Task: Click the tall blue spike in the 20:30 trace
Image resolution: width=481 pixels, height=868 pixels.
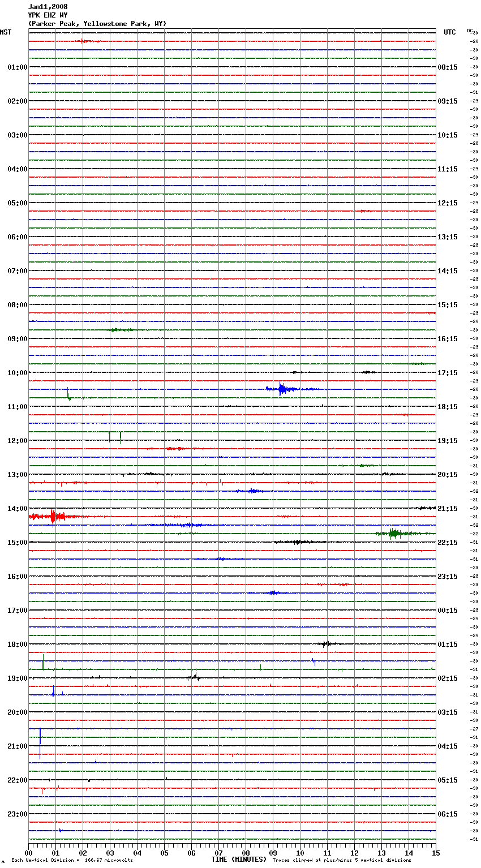Action: tap(40, 742)
